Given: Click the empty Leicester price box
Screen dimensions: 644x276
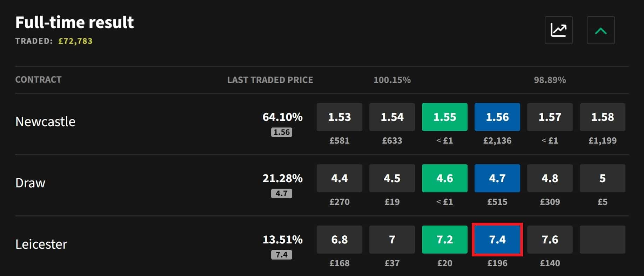Looking at the screenshot, I should (602, 240).
